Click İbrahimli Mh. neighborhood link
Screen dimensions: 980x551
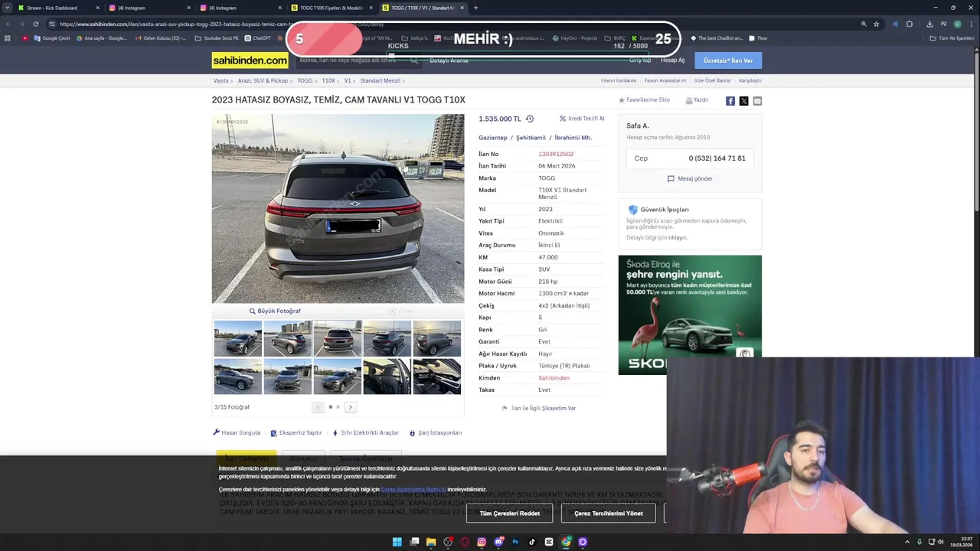pos(573,138)
